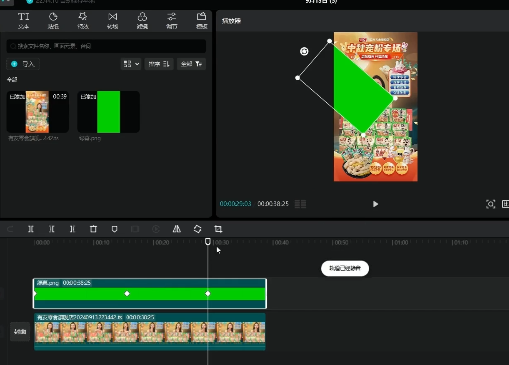Click the playhead marker on timeline ruler
Image resolution: width=509 pixels, height=365 pixels.
pos(208,241)
